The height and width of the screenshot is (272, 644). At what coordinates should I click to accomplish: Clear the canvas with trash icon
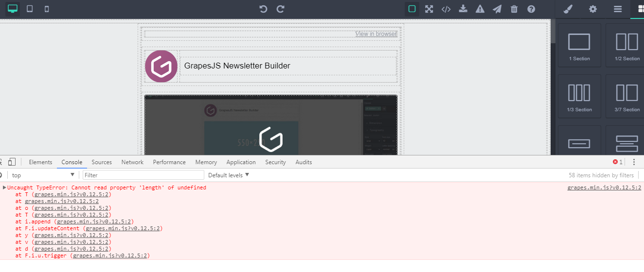coord(514,9)
